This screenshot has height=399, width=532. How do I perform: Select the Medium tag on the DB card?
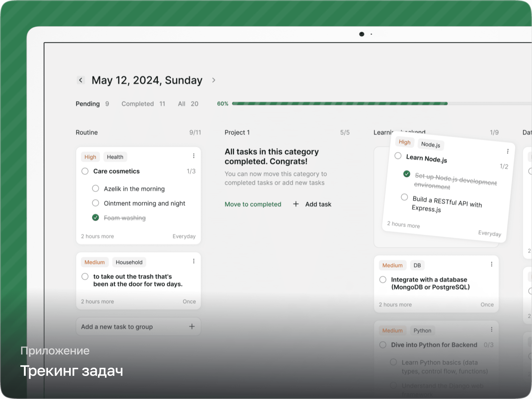[x=393, y=266]
